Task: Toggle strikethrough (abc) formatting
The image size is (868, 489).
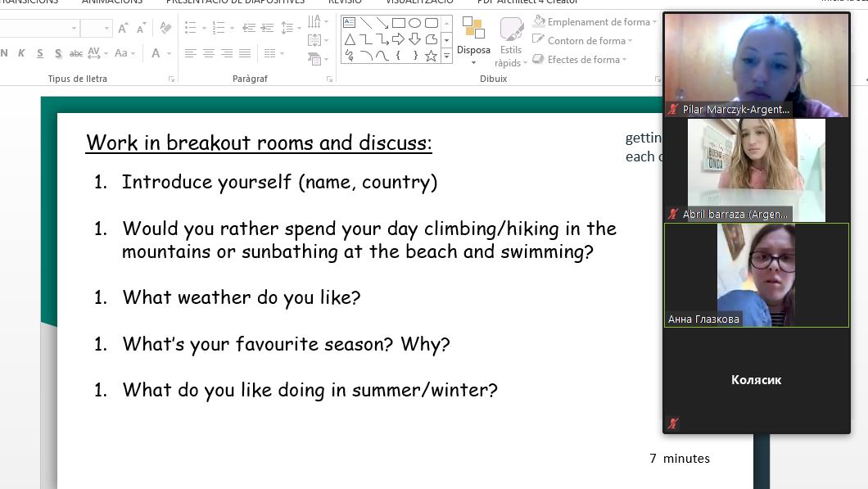Action: [76, 53]
